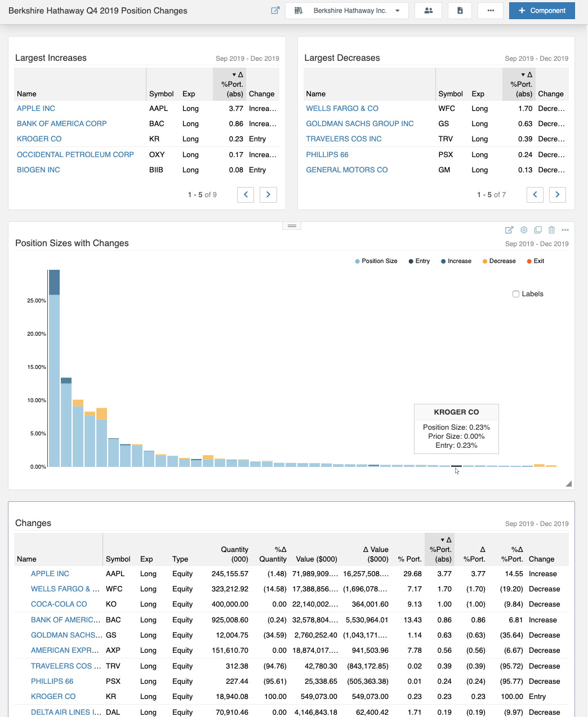Click the Apple bar in chart

[54, 368]
